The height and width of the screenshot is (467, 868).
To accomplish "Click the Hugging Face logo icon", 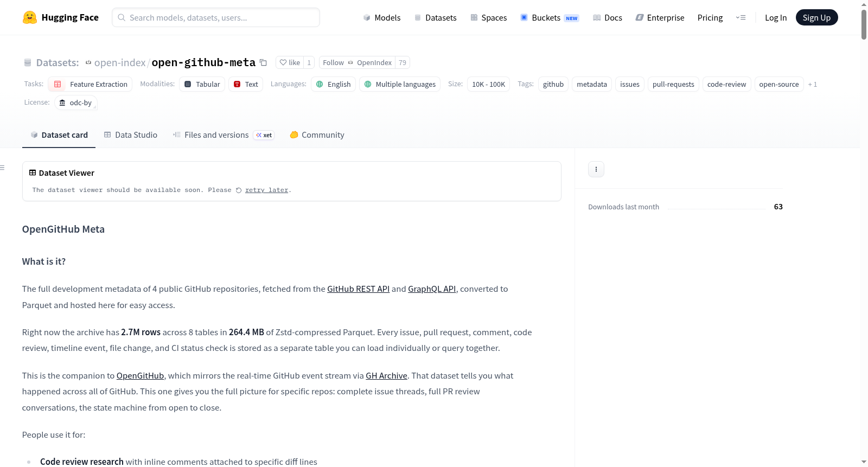I will coord(30,17).
